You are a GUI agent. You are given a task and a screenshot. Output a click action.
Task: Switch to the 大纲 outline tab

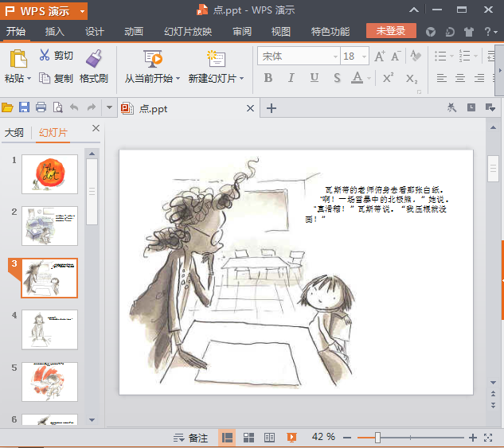pyautogui.click(x=14, y=132)
